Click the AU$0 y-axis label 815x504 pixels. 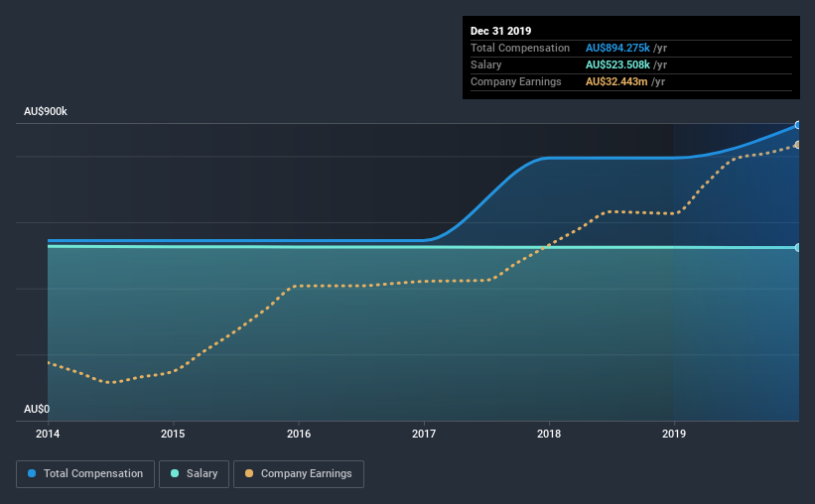point(37,409)
